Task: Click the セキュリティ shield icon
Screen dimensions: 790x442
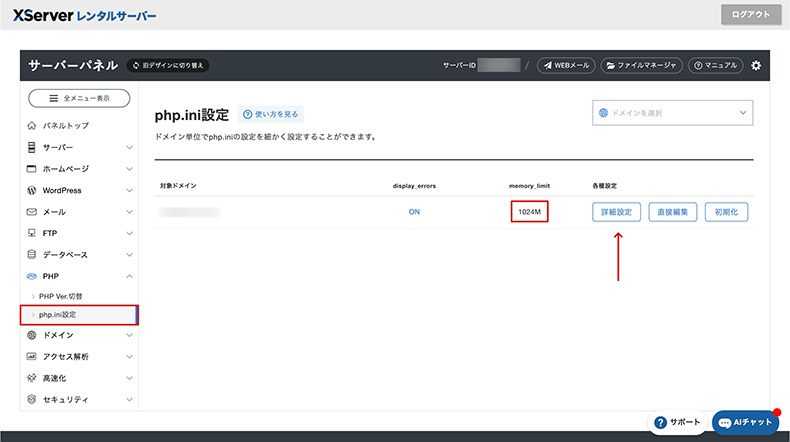Action: coord(32,399)
